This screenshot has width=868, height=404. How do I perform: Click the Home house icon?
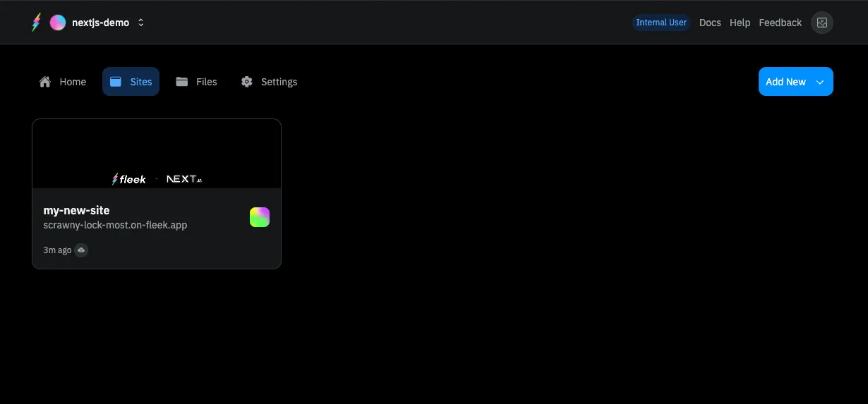coord(45,82)
